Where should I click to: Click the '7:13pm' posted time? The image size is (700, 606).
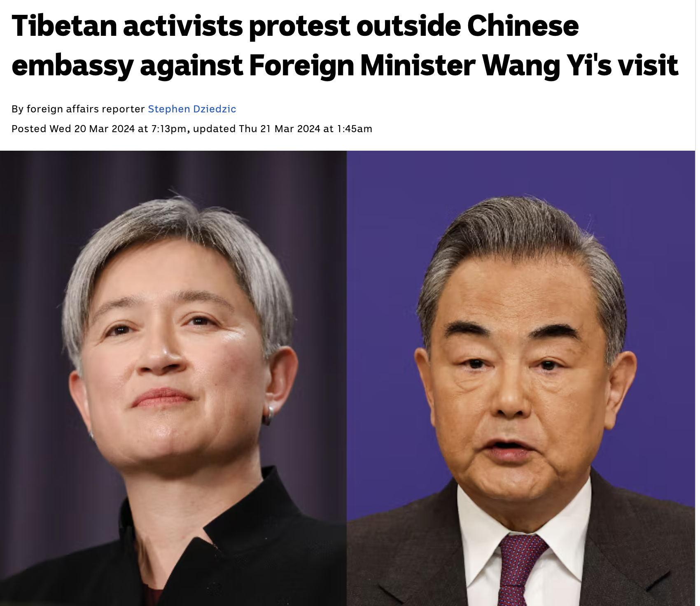pos(169,129)
